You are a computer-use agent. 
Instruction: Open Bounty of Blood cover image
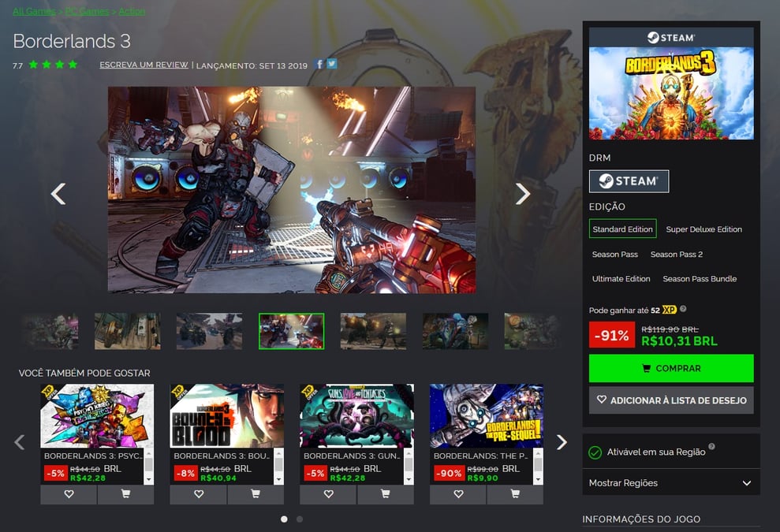tap(227, 416)
